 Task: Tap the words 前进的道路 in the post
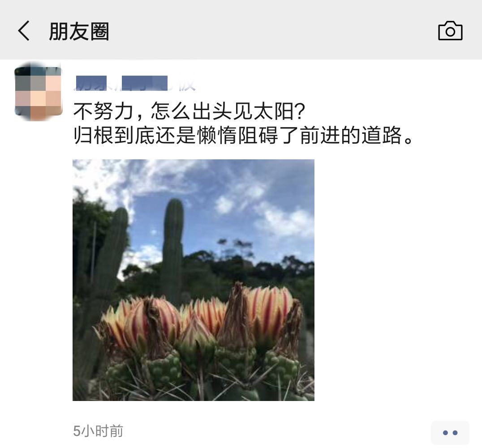point(351,135)
